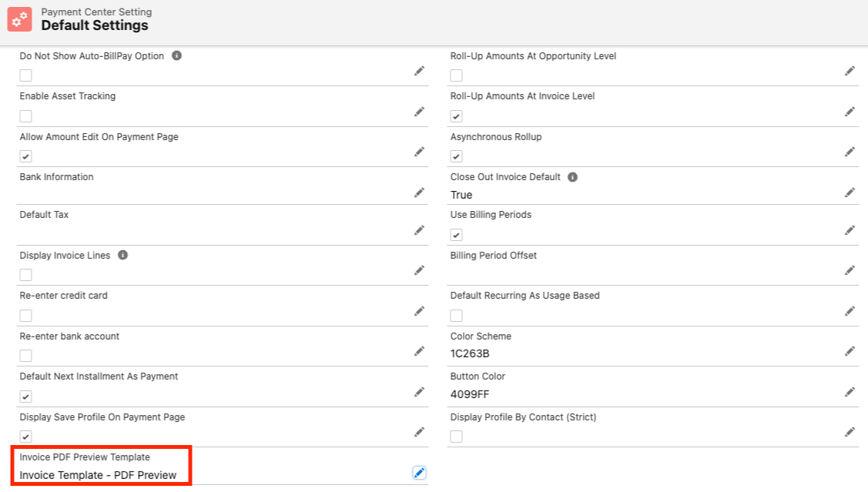The height and width of the screenshot is (492, 868).
Task: Edit the Invoice PDF Preview Template field
Action: point(419,473)
